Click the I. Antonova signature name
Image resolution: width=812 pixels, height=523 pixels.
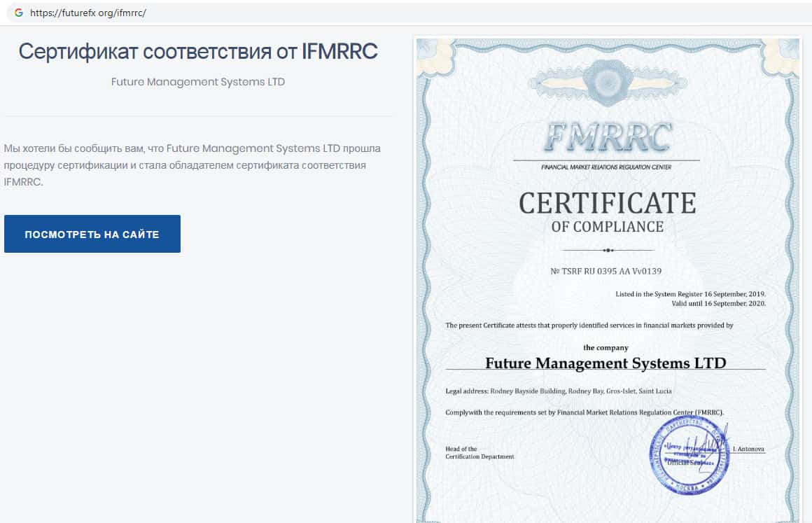click(748, 449)
